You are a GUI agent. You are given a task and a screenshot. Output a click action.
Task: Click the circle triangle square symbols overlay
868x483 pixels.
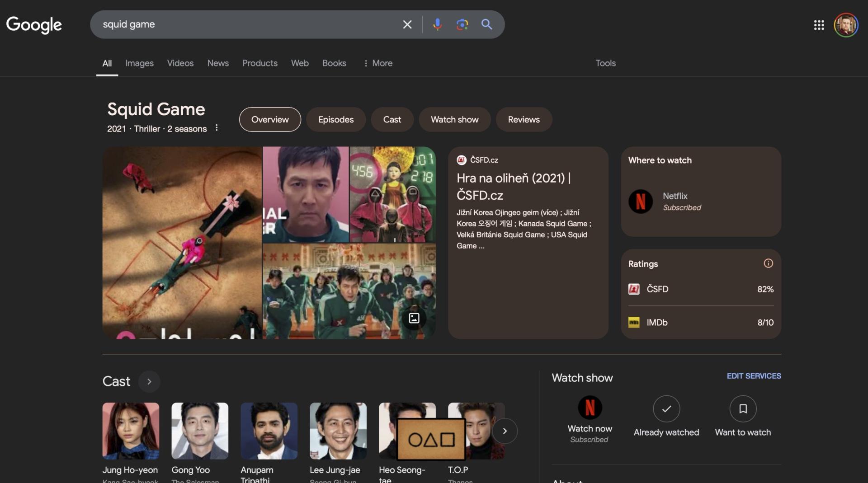point(431,439)
